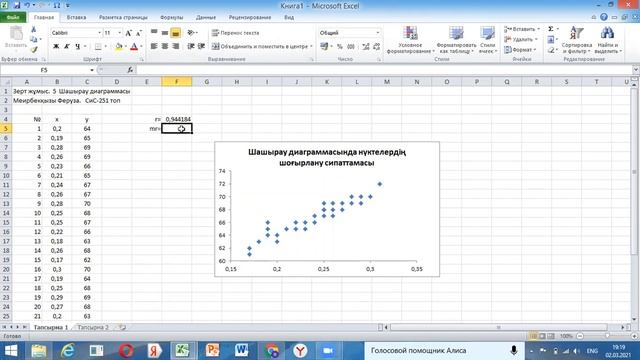Open the Calibri font name dropdown
Image resolution: width=640 pixels, height=360 pixels.
coord(99,33)
